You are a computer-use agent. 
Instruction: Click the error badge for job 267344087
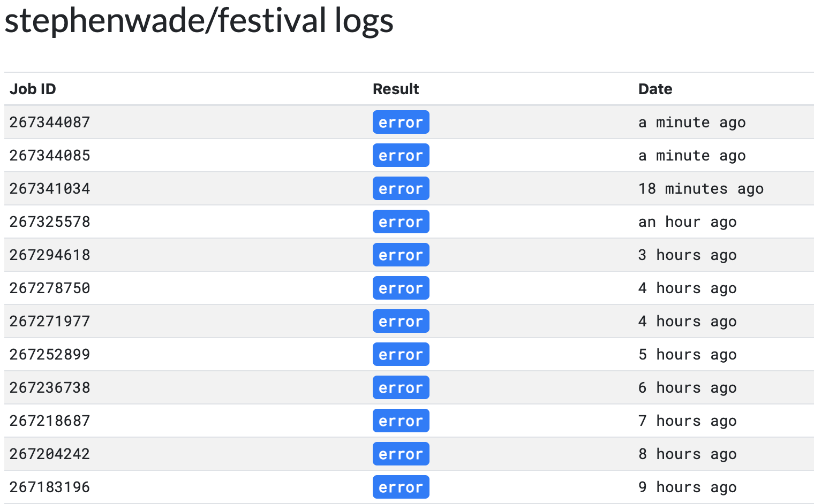401,122
